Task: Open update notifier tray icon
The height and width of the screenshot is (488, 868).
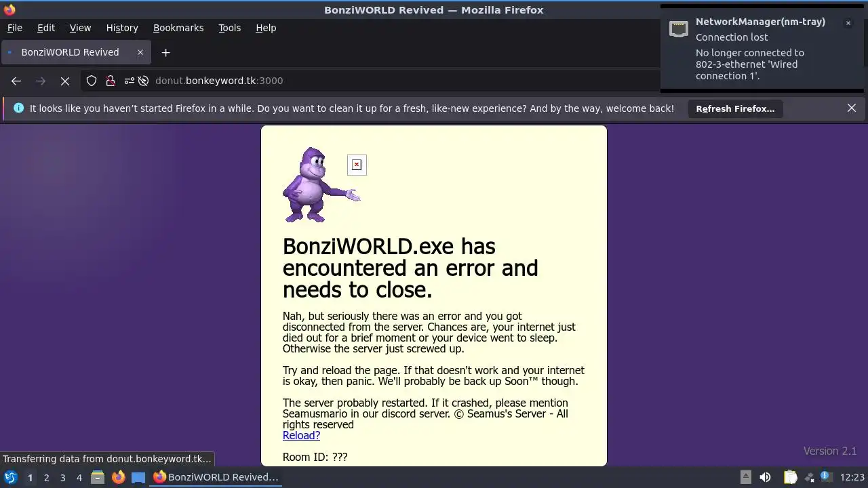Action: click(827, 477)
